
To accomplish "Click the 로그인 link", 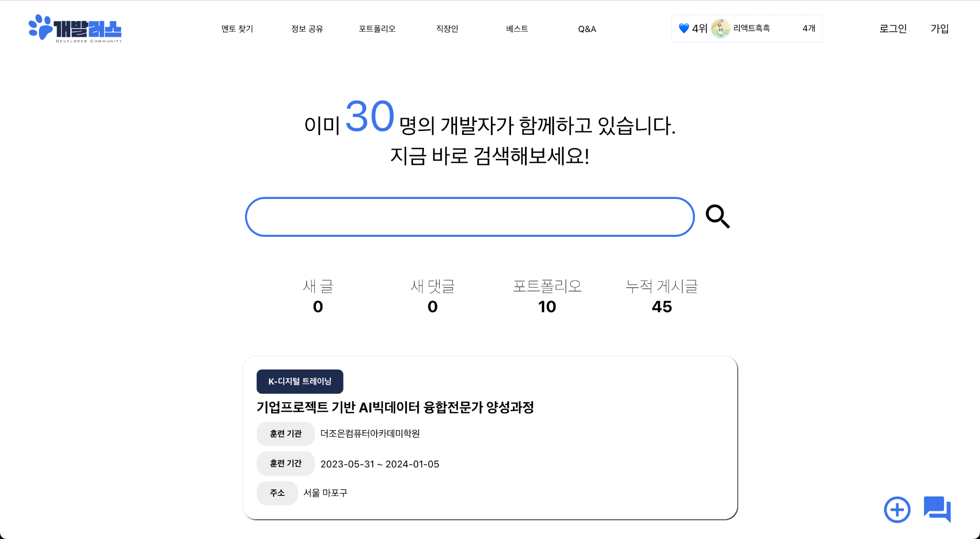I will coord(893,29).
